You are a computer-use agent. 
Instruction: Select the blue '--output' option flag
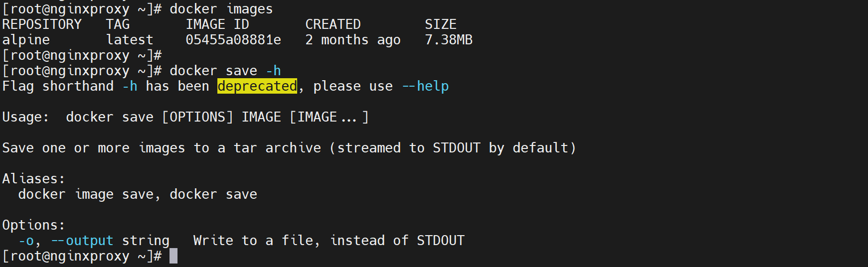[83, 241]
